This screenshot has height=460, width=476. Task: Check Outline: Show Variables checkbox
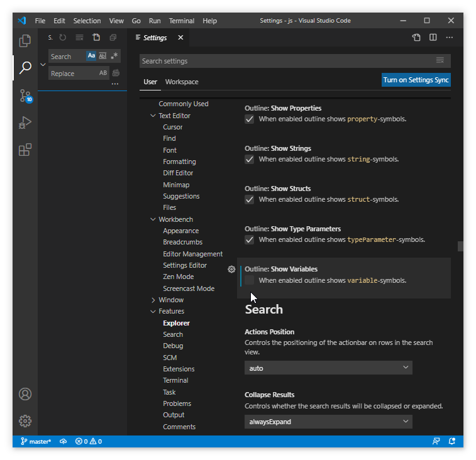pyautogui.click(x=249, y=280)
